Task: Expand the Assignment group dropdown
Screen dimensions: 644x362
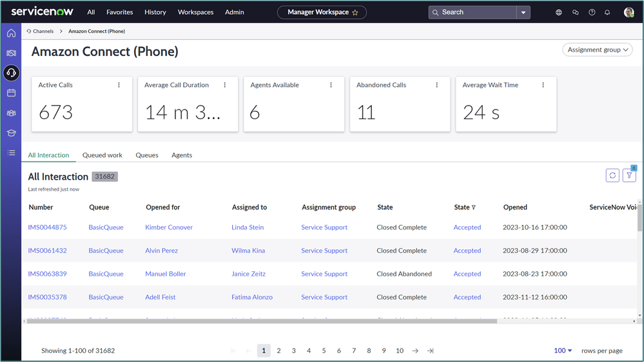Action: point(597,50)
